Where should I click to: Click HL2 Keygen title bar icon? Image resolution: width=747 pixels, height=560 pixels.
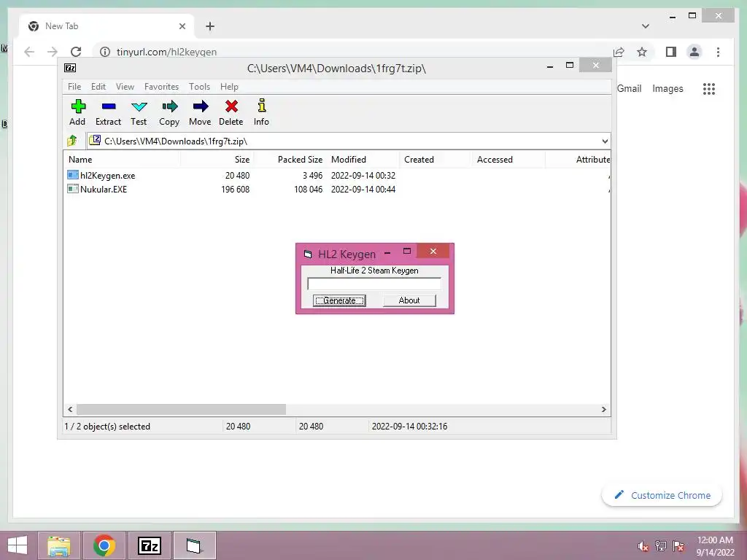pos(308,254)
